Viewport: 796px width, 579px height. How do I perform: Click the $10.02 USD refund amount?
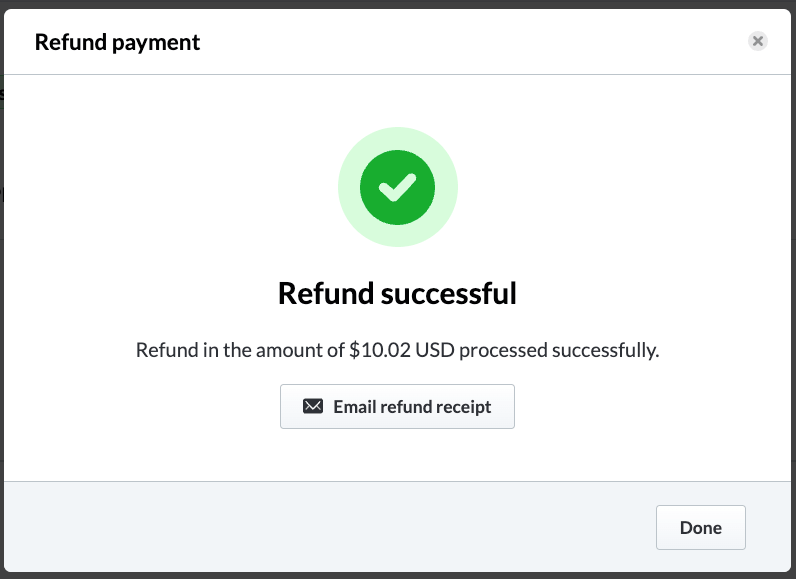pyautogui.click(x=400, y=351)
